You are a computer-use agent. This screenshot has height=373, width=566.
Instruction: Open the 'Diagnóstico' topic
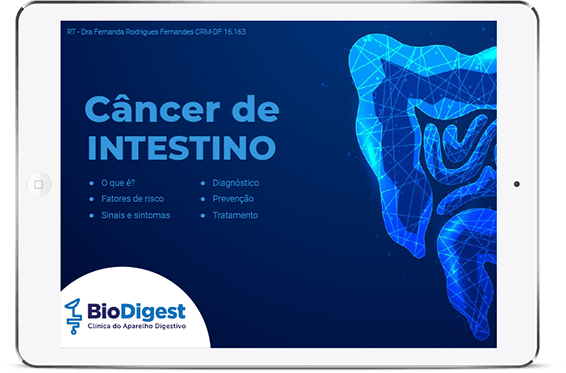click(x=236, y=183)
